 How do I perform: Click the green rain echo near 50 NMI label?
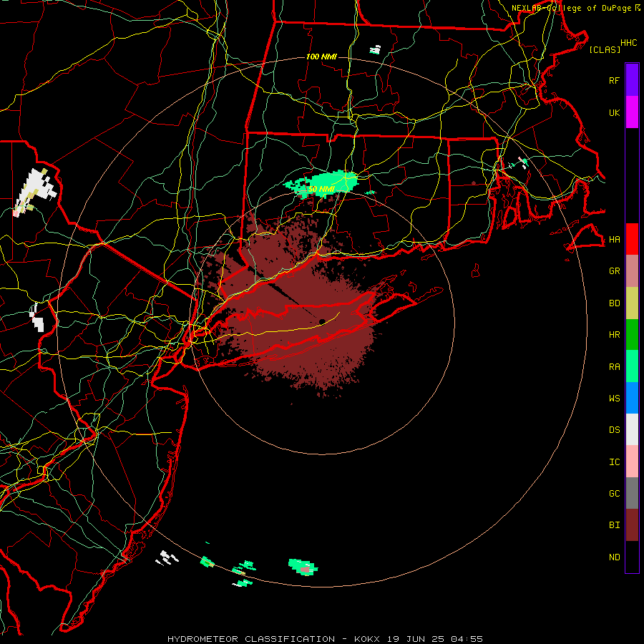(x=323, y=183)
